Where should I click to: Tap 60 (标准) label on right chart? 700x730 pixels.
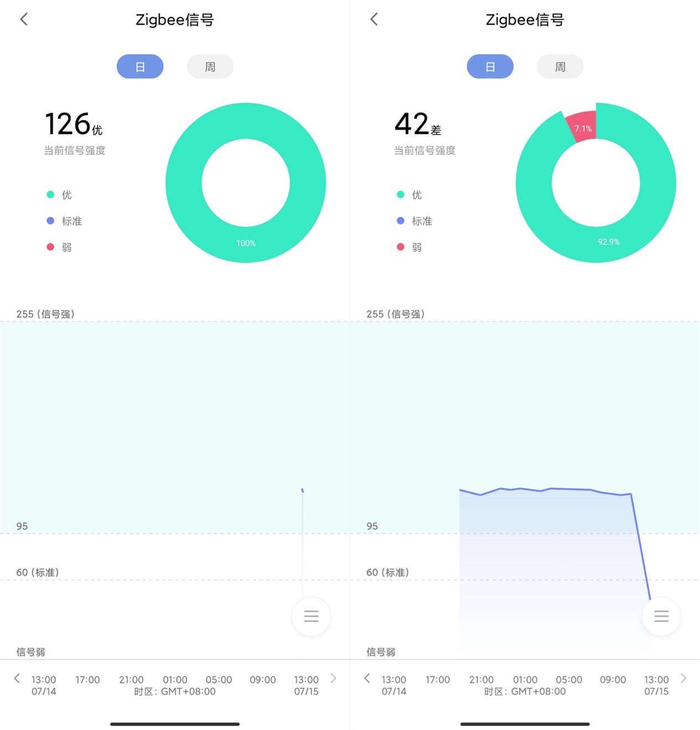point(388,572)
